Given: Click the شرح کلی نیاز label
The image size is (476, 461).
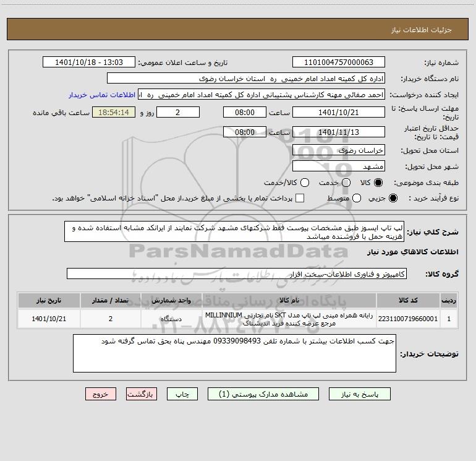Looking at the screenshot, I should [x=433, y=232].
